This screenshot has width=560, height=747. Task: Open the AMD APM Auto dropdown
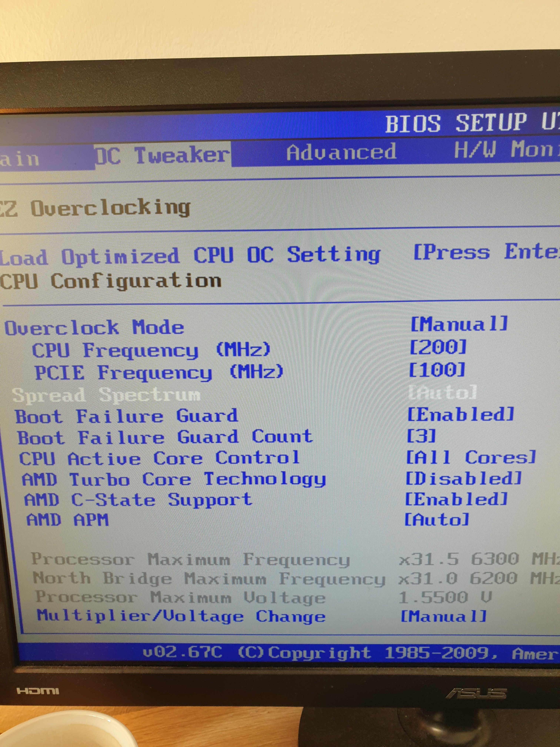pos(436,520)
